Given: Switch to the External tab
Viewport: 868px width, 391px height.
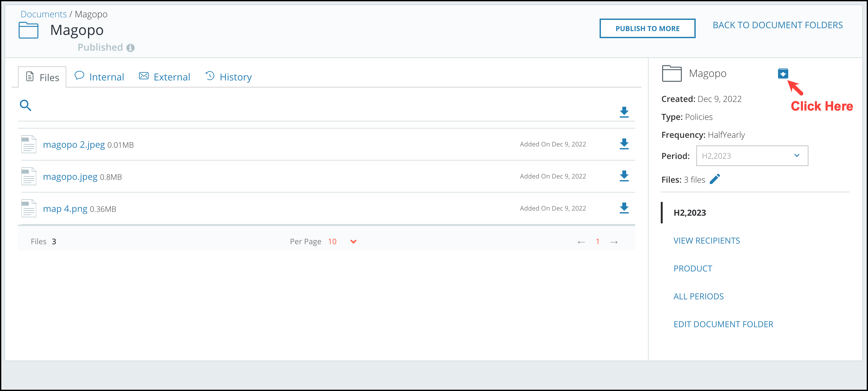Looking at the screenshot, I should (x=164, y=77).
